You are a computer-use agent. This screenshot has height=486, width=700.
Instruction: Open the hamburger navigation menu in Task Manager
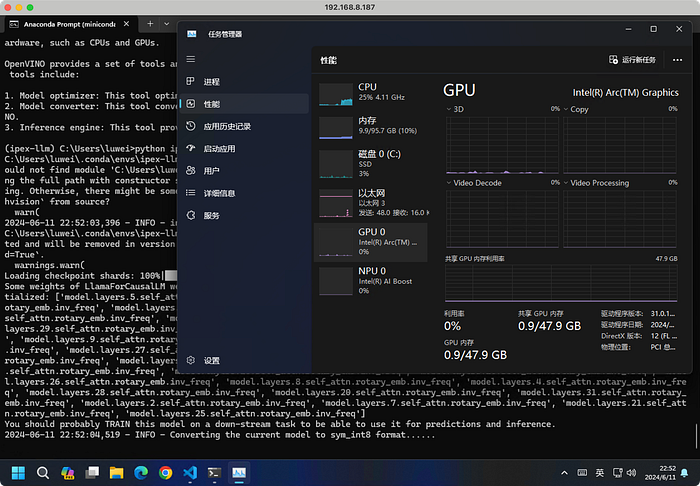click(191, 59)
